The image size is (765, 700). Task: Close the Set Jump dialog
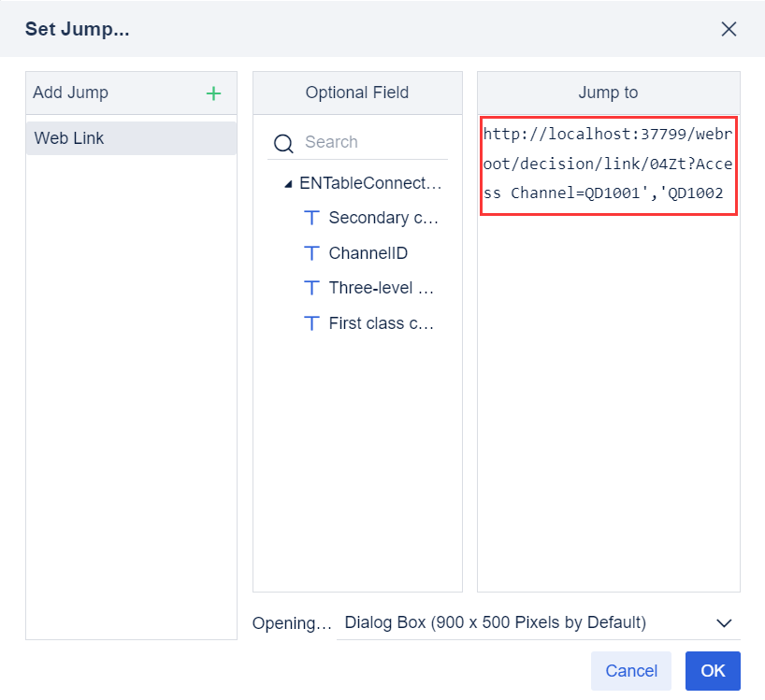[729, 29]
